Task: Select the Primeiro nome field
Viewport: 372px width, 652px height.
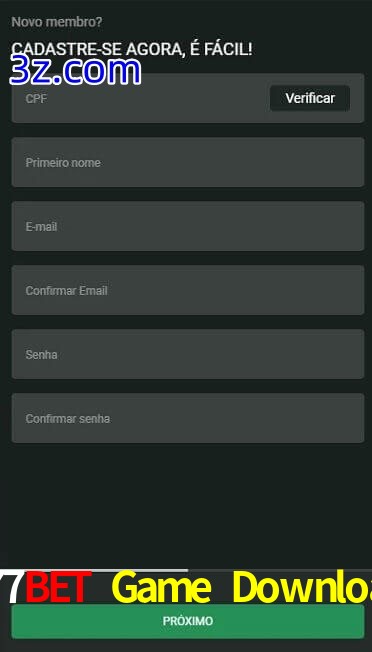Action: click(188, 162)
